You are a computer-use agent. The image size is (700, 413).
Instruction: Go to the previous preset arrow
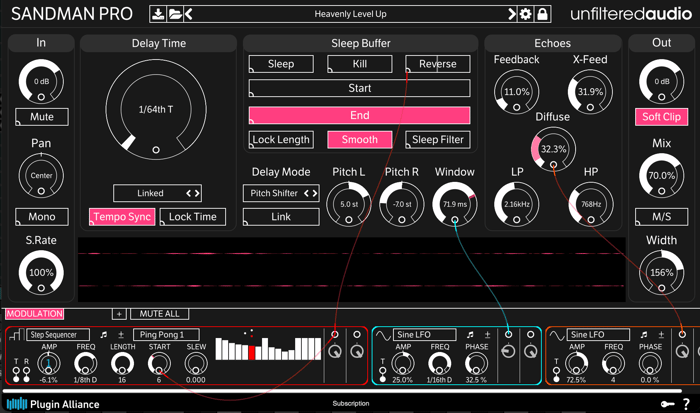(188, 14)
